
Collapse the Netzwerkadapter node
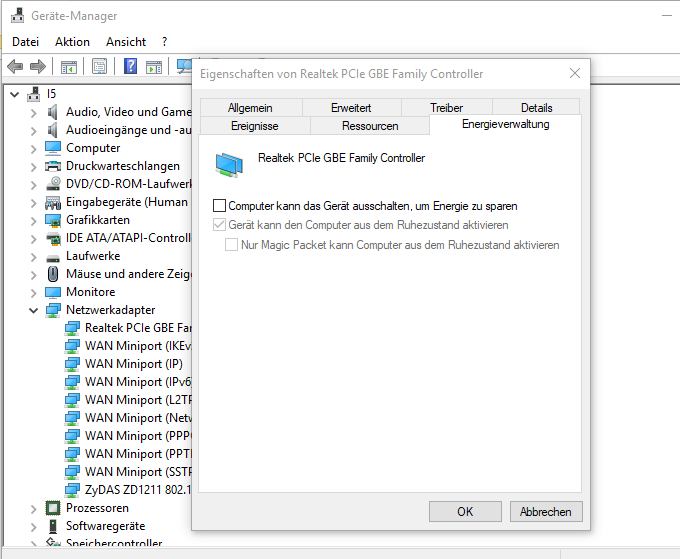tap(33, 311)
